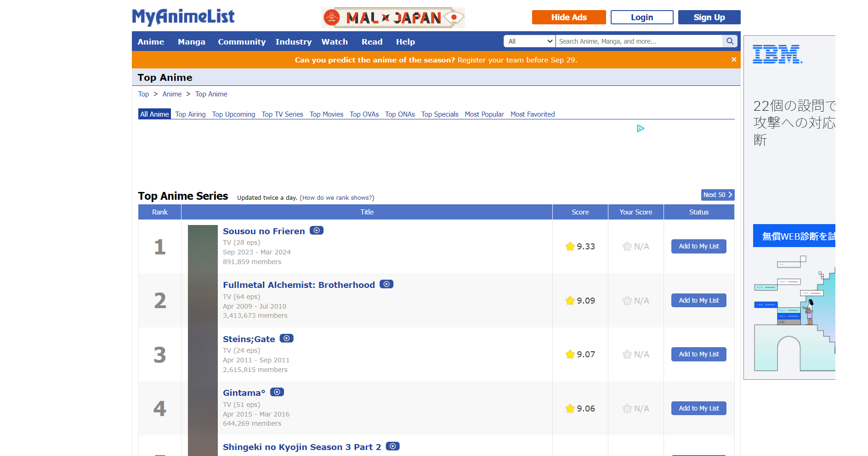Screen dimensions: 868x456
Task: Open the Help menu
Action: coord(405,42)
